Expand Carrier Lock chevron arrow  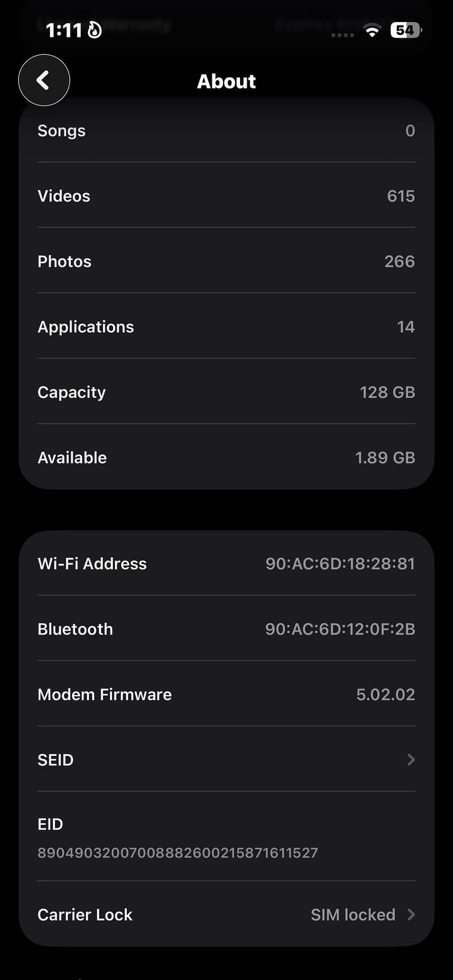(x=411, y=914)
